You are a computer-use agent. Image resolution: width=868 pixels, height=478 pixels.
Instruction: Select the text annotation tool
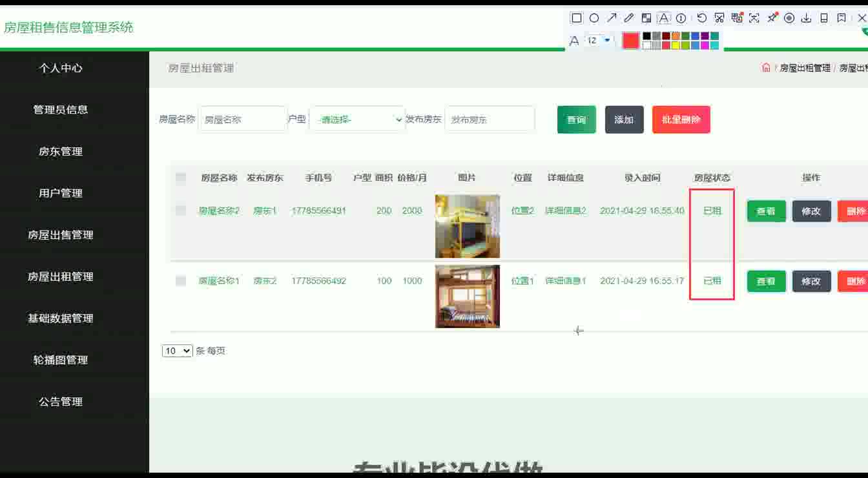pos(664,18)
